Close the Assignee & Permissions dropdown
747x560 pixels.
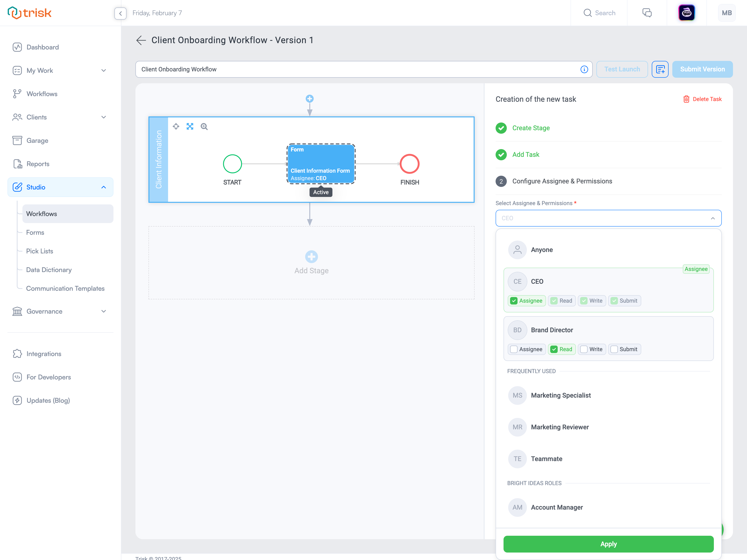tap(712, 218)
